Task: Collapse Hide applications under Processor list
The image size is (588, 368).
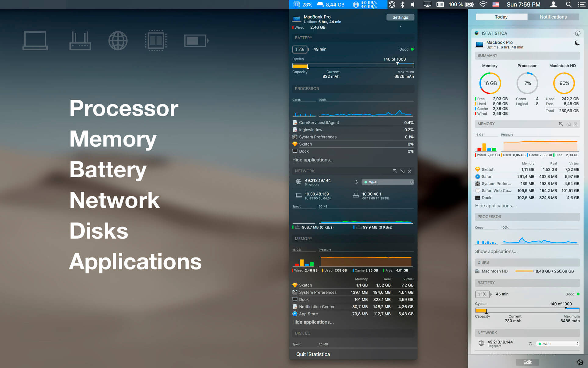Action: [x=313, y=160]
